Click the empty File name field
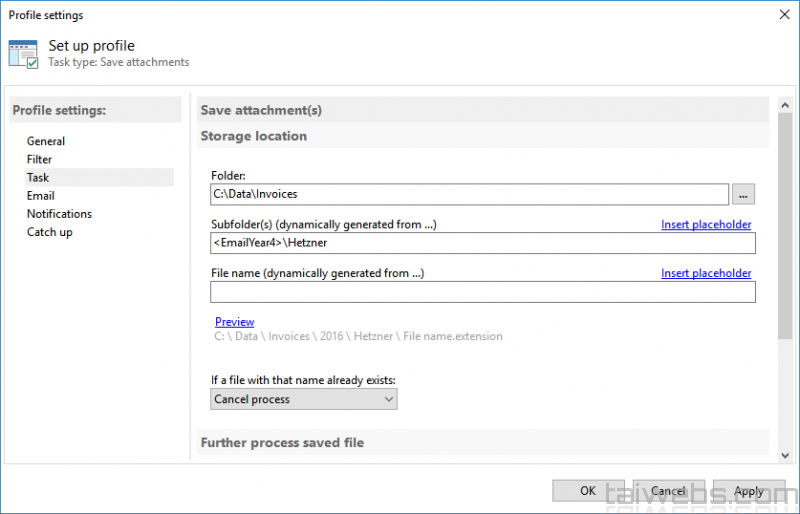 click(482, 291)
